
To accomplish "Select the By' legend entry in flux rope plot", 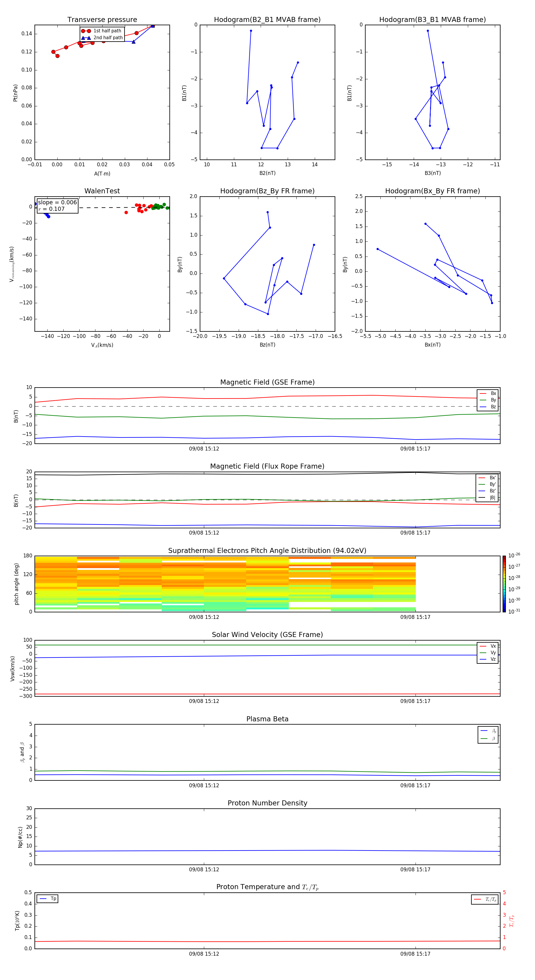I will 487,484.
